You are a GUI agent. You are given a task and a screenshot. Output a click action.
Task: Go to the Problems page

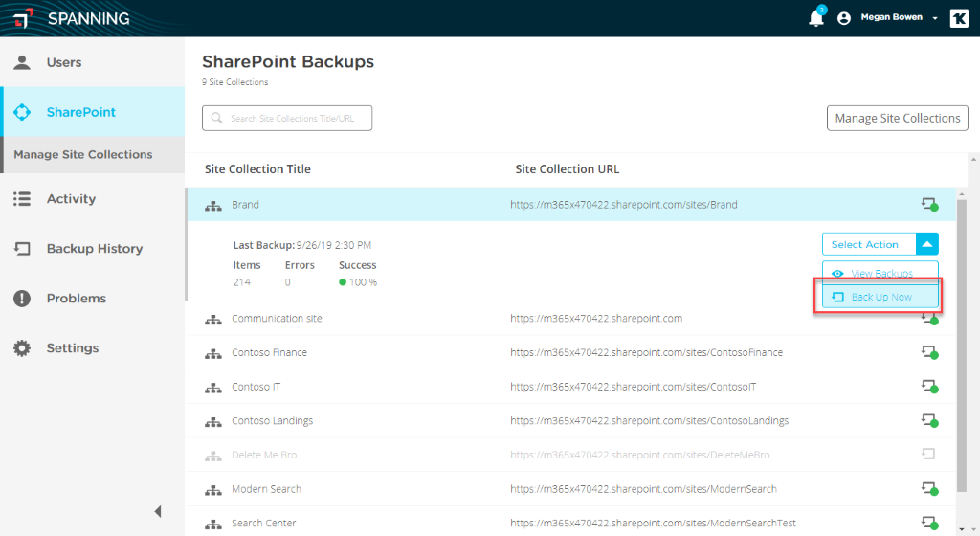pos(93,298)
